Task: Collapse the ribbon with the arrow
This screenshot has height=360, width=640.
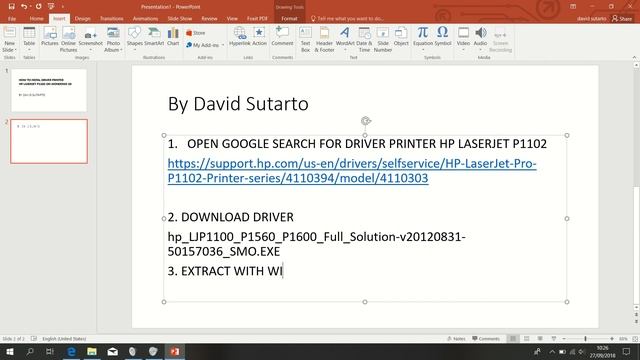Action: pyautogui.click(x=634, y=58)
